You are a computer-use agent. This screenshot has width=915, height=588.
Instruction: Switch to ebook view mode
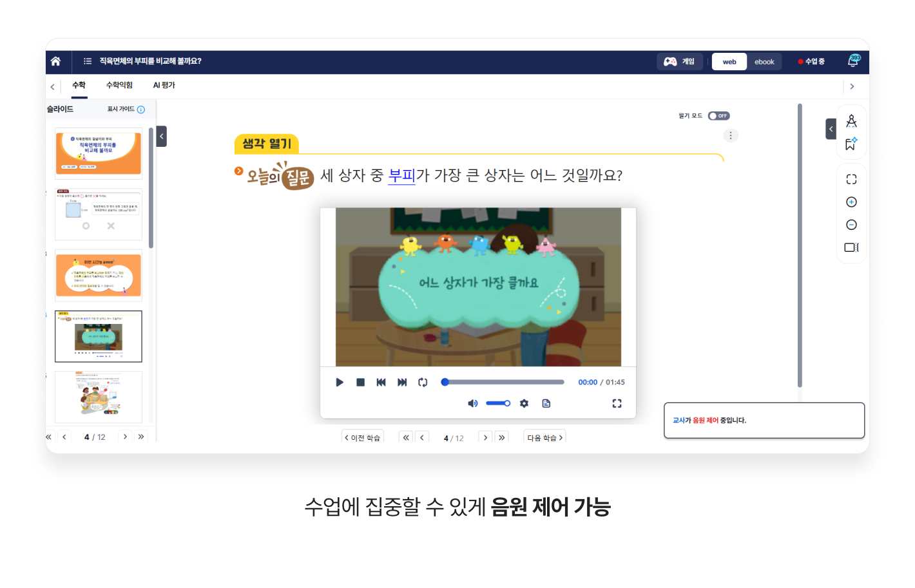pos(764,62)
